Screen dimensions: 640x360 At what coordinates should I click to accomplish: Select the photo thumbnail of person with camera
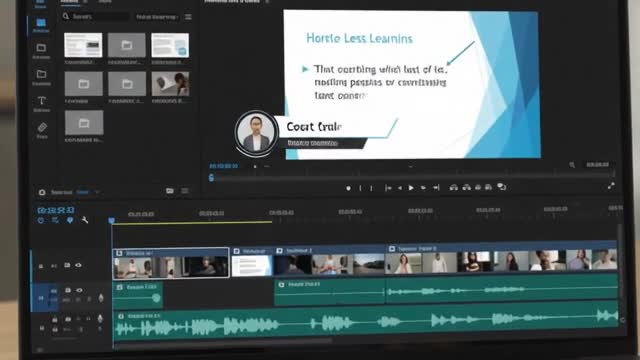(170, 84)
